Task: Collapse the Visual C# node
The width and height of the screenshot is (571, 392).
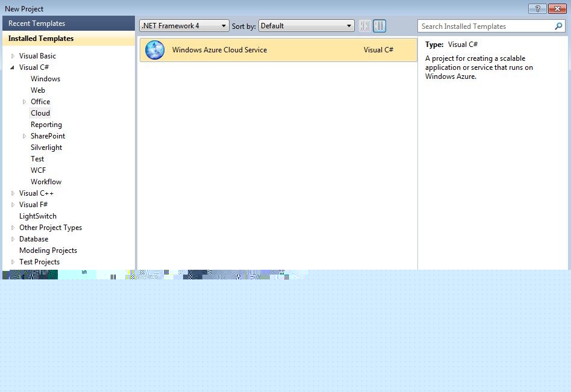Action: (x=13, y=67)
